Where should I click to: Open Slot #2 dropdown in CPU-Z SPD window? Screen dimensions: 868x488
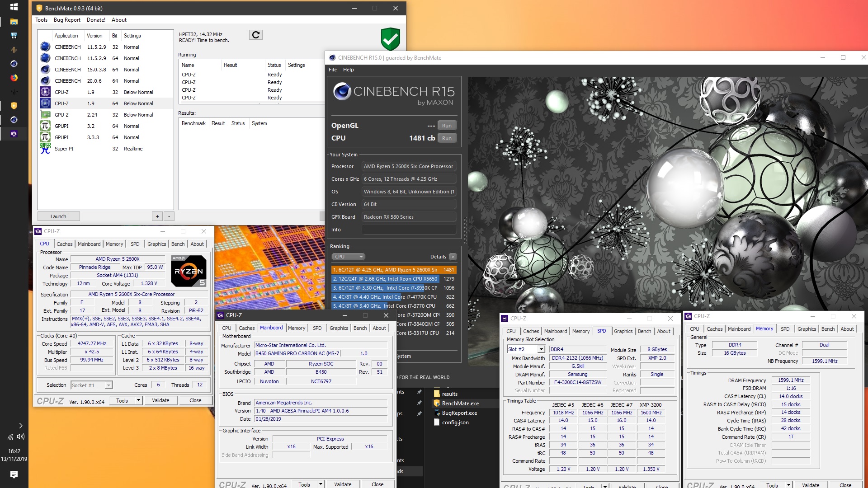tap(526, 349)
